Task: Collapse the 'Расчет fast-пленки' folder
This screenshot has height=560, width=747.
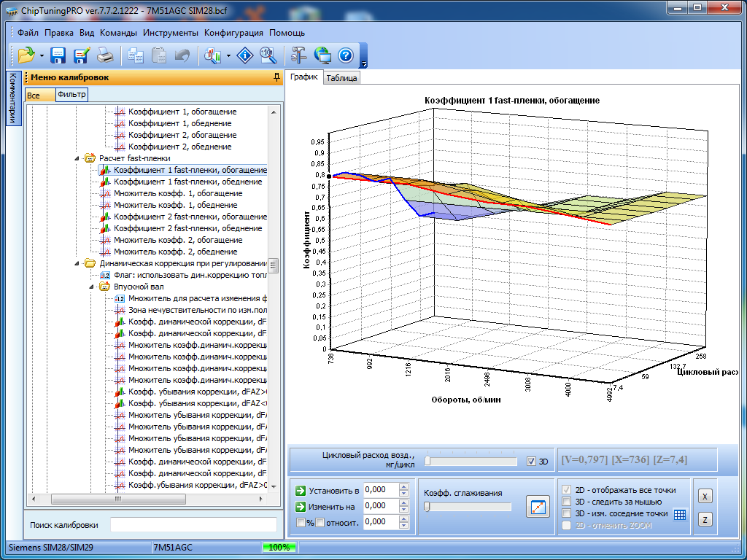Action: click(x=78, y=158)
